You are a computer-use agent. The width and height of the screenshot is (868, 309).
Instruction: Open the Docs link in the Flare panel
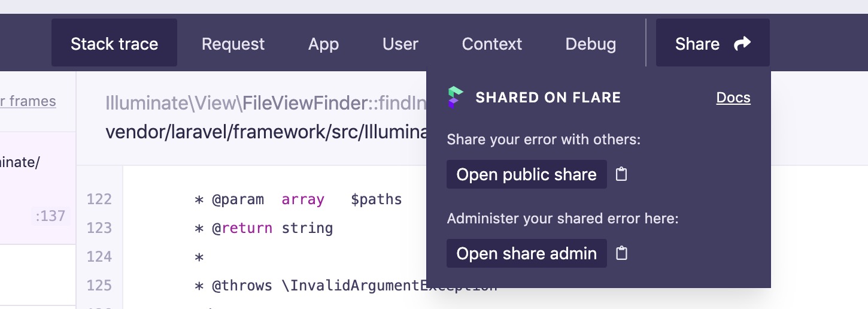[733, 98]
